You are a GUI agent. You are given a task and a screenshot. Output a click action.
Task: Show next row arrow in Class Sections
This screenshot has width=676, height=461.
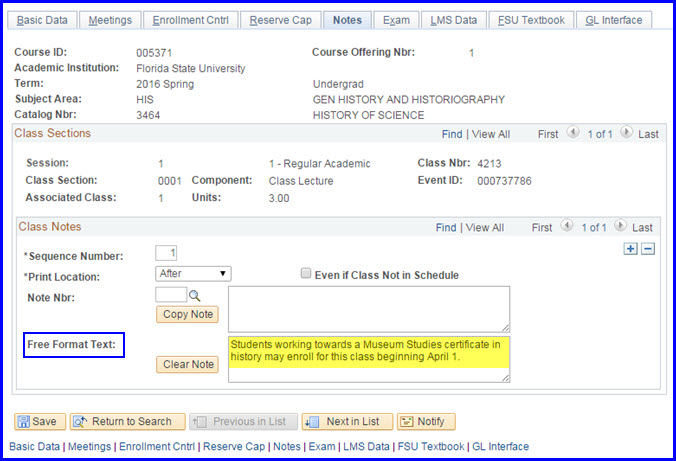(x=626, y=132)
